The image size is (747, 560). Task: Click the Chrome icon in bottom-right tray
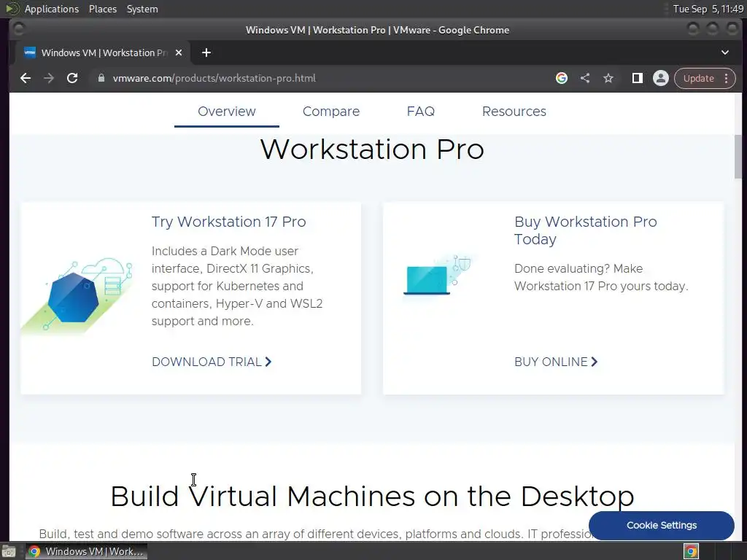coord(691,551)
